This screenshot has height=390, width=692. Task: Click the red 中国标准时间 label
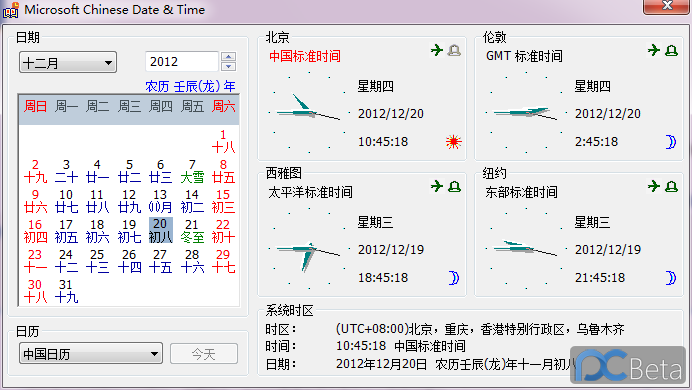(305, 56)
